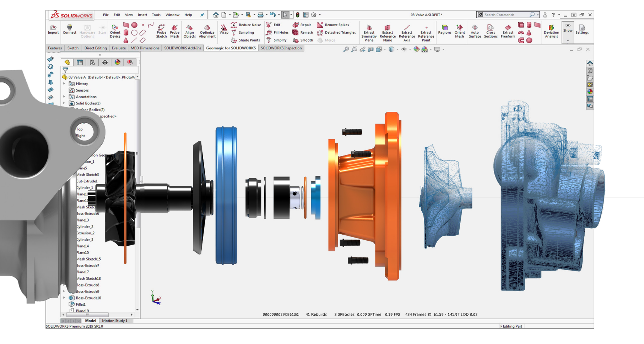The width and height of the screenshot is (644, 344).
Task: Select the Wrap tool
Action: [x=224, y=29]
